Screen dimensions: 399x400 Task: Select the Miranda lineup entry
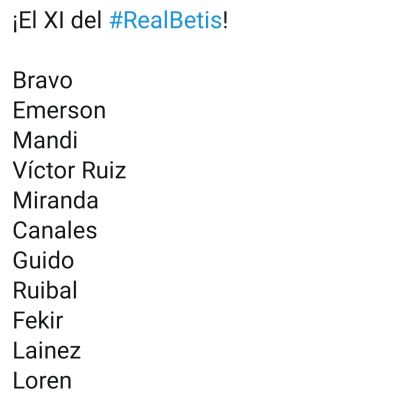56,201
